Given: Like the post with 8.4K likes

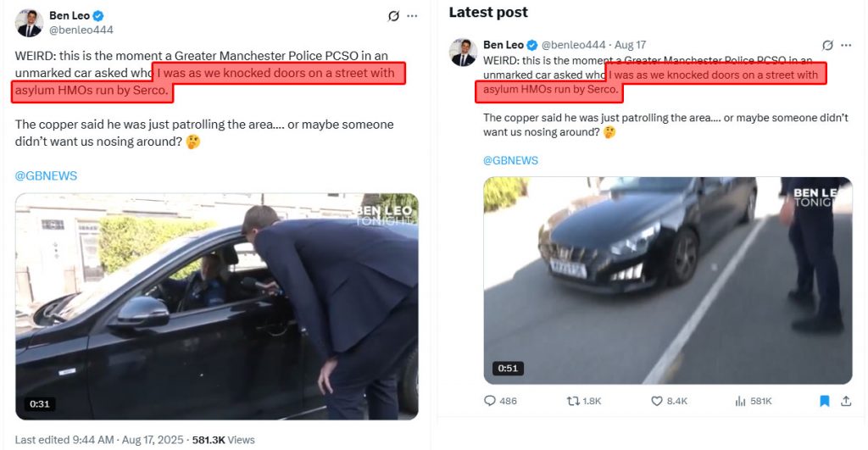Looking at the screenshot, I should click(657, 401).
